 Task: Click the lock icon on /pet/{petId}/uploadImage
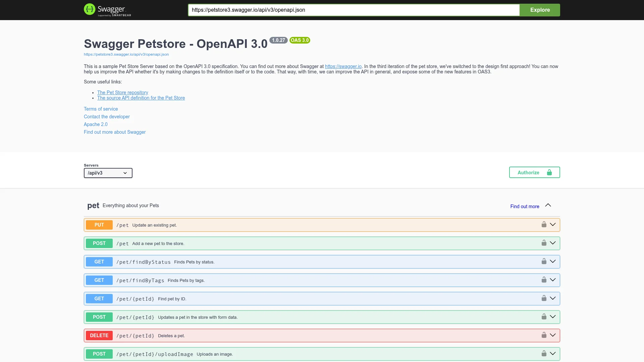coord(543,353)
